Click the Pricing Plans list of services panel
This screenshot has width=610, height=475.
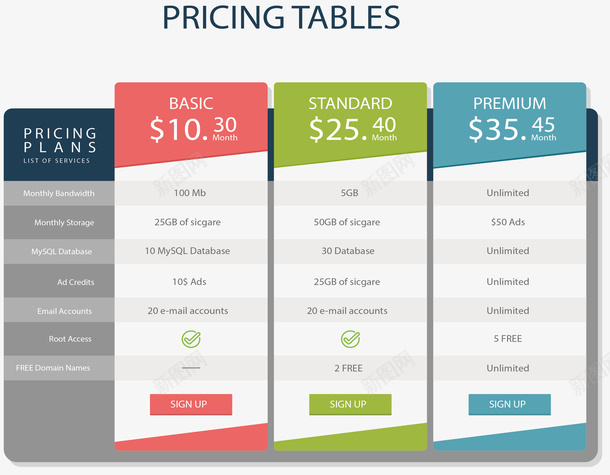[59, 146]
